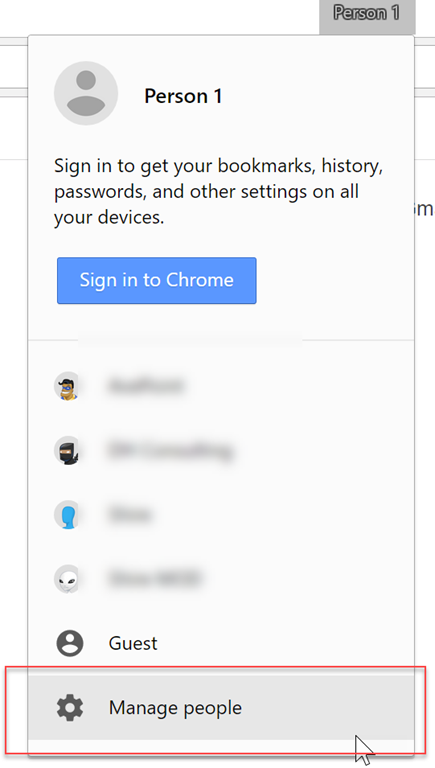Select blurred profile name beside blue avatar

pyautogui.click(x=130, y=514)
